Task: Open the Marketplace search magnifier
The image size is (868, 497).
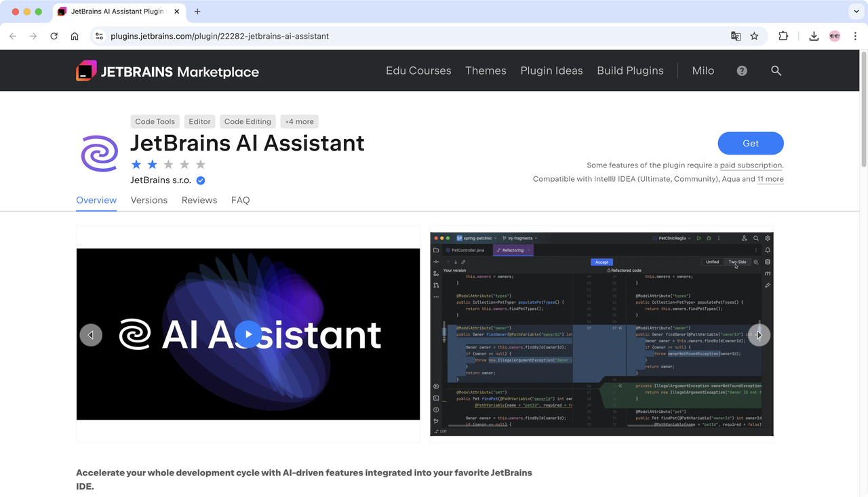Action: 776,71
